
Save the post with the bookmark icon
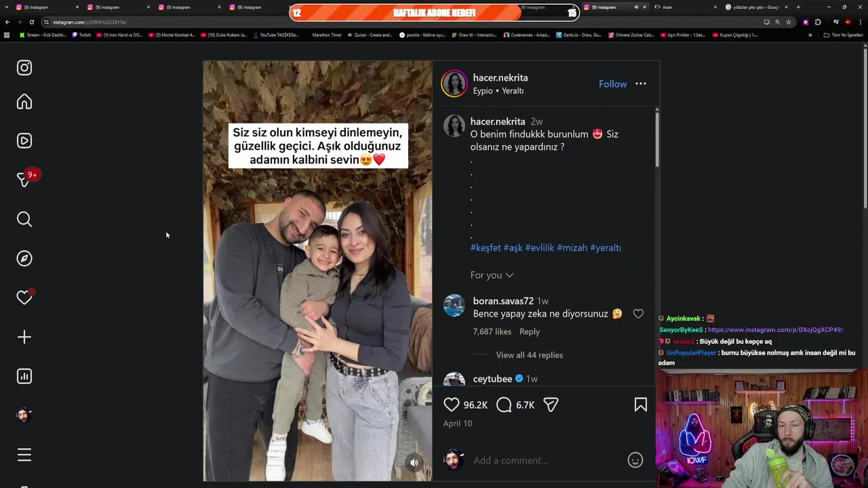640,405
